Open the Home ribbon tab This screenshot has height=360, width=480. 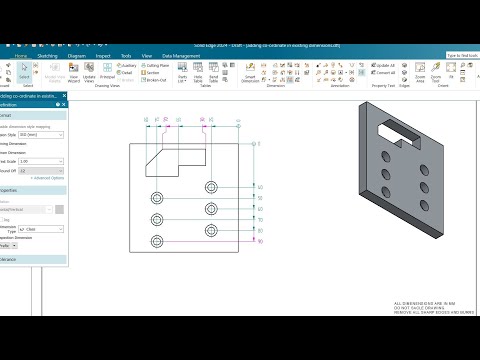coord(21,56)
